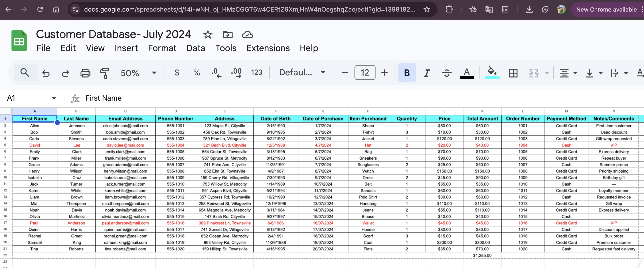Open the 50% zoom dropdown
The height and width of the screenshot is (268, 644).
point(138,73)
